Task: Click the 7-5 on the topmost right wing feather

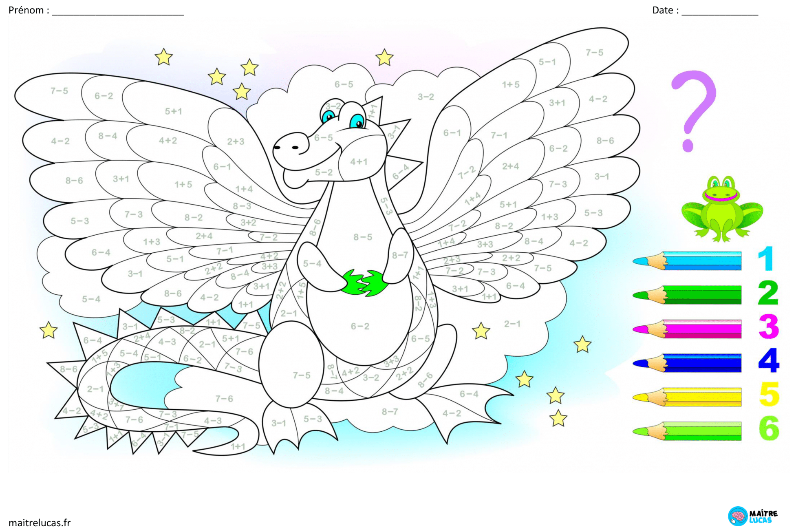Action: [594, 53]
